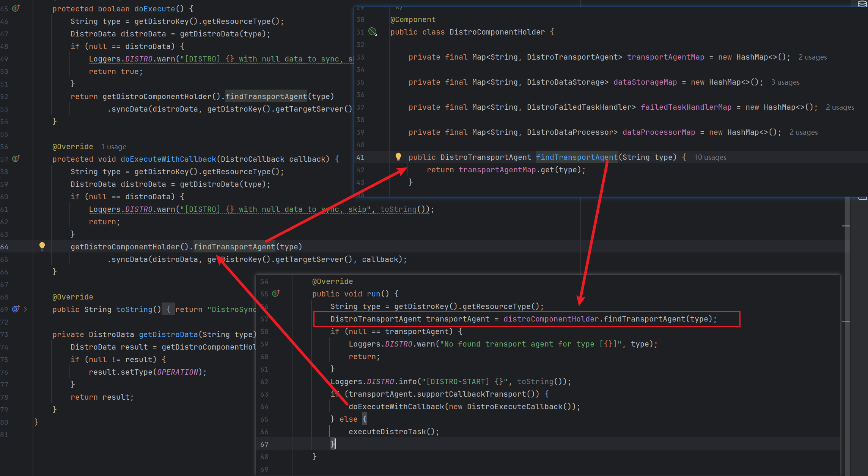Click upper stripe marker on right error stripe
This screenshot has height=476, width=868.
pyautogui.click(x=846, y=226)
